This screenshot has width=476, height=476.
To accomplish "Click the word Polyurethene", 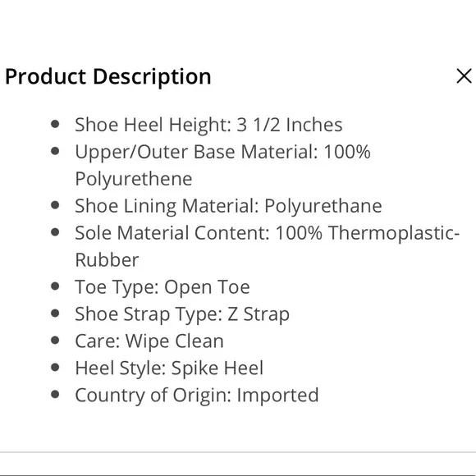I will (x=134, y=179).
